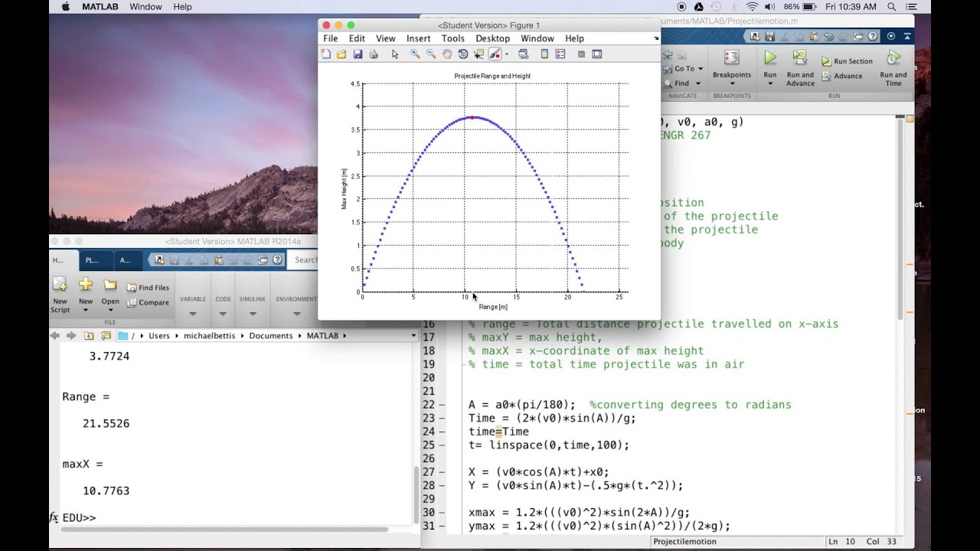
Task: Click the Advance button in Editor
Action: tap(842, 76)
